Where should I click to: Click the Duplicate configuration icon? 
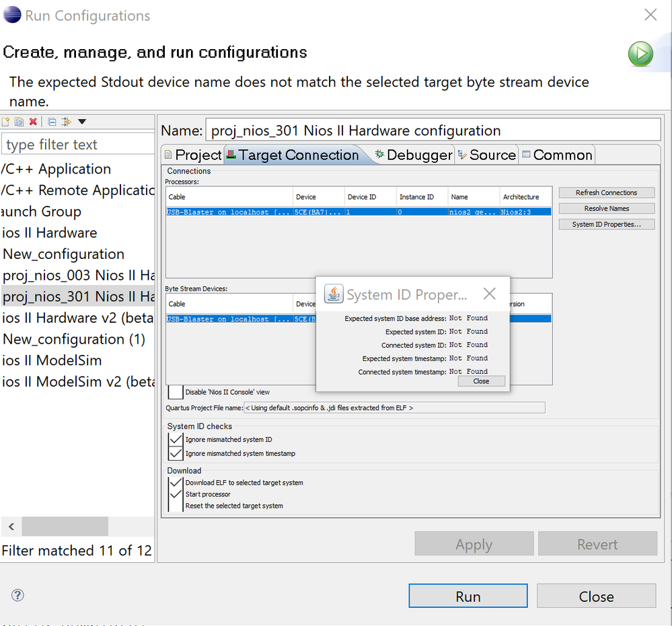tap(19, 122)
